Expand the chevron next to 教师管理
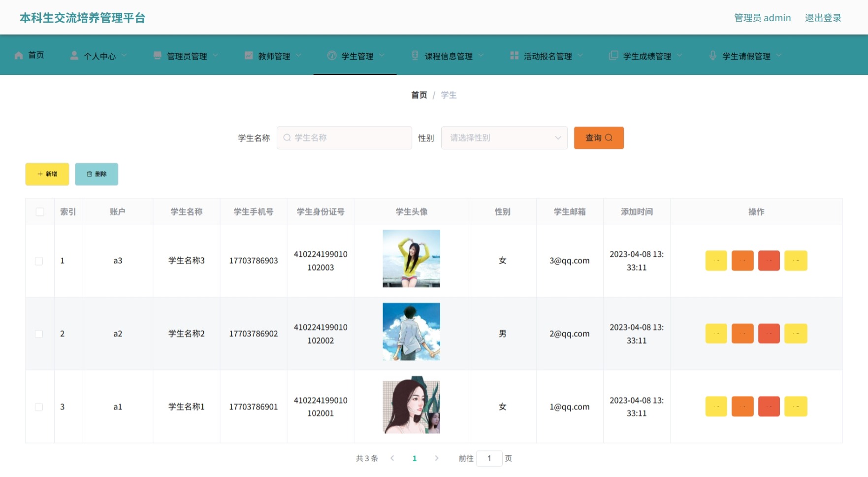This screenshot has height=477, width=868. click(x=299, y=55)
